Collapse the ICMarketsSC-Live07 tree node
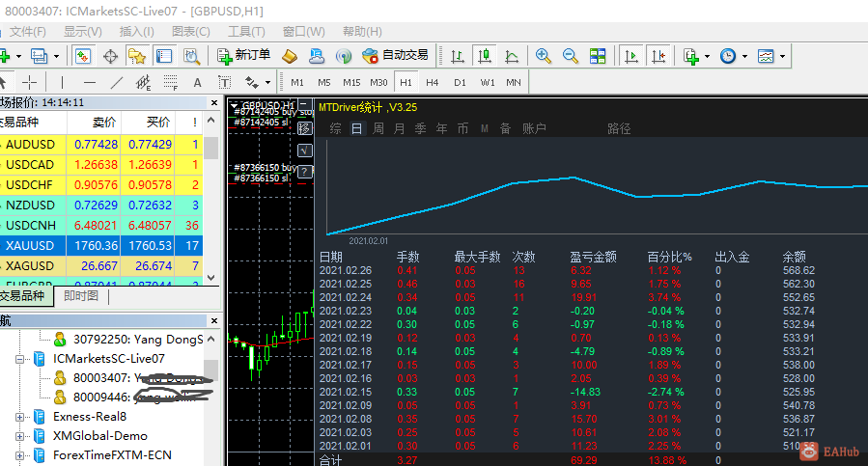Image resolution: width=868 pixels, height=466 pixels. pyautogui.click(x=20, y=359)
